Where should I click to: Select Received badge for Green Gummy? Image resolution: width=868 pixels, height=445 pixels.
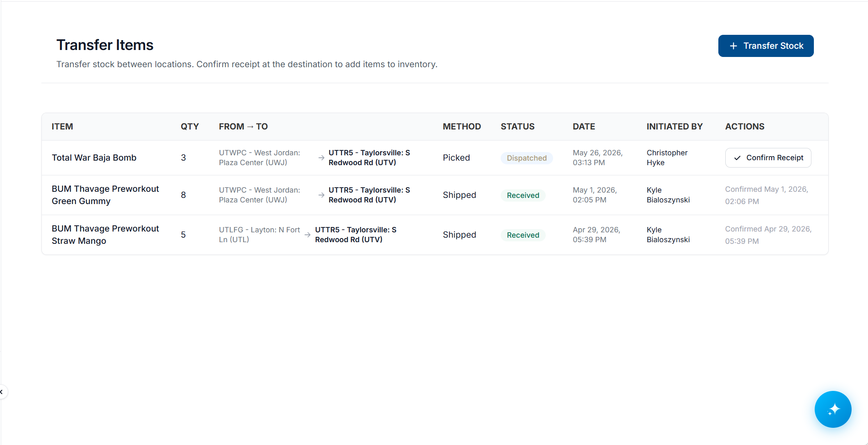[523, 195]
